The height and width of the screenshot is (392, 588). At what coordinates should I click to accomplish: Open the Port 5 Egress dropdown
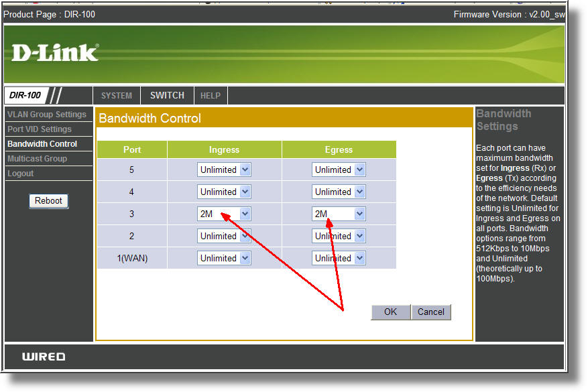[x=339, y=170]
